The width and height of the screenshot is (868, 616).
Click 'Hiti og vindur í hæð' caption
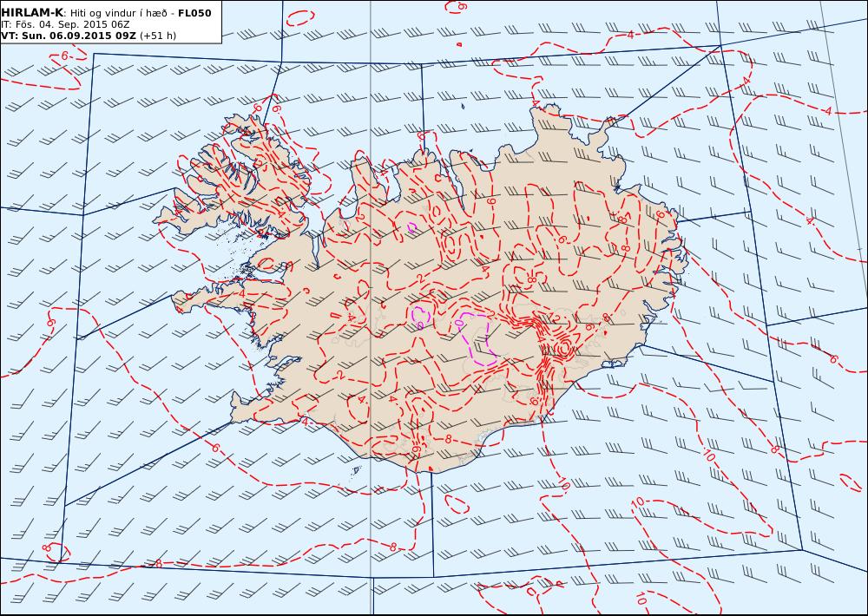point(118,13)
